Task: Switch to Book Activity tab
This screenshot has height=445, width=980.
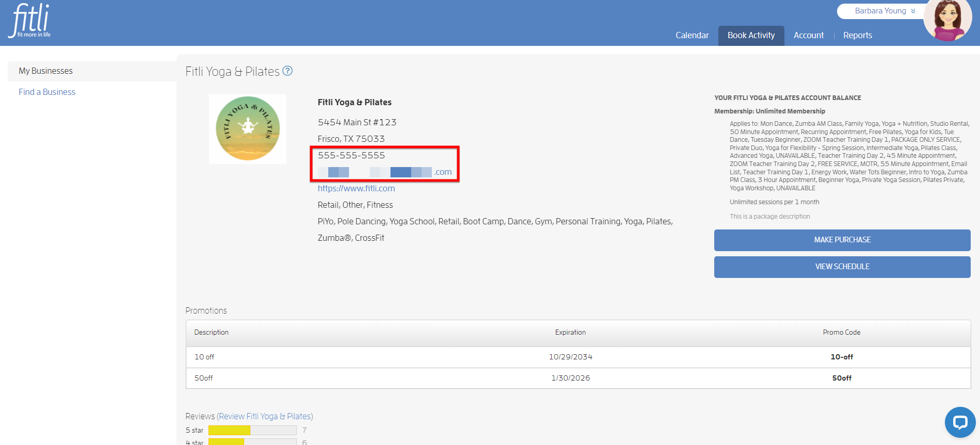Action: click(751, 35)
